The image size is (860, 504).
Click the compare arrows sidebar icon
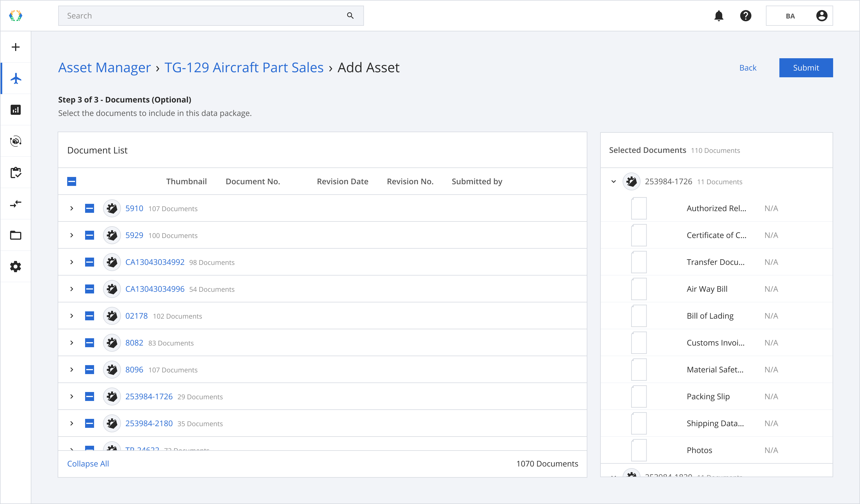tap(16, 204)
